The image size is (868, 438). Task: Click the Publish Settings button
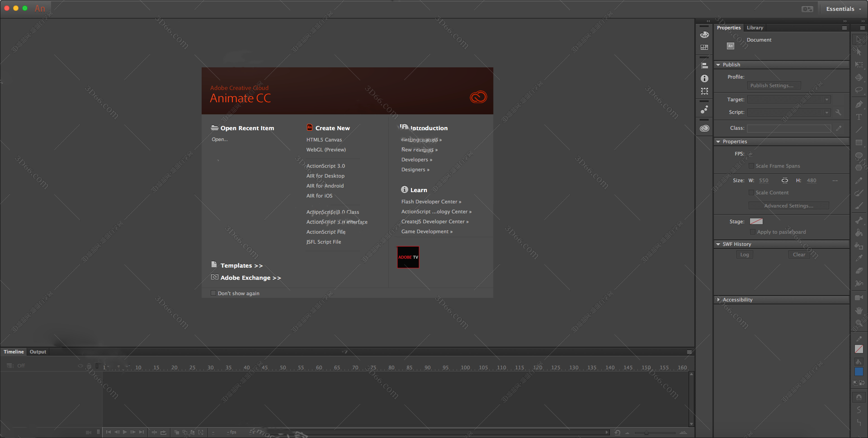pyautogui.click(x=774, y=85)
